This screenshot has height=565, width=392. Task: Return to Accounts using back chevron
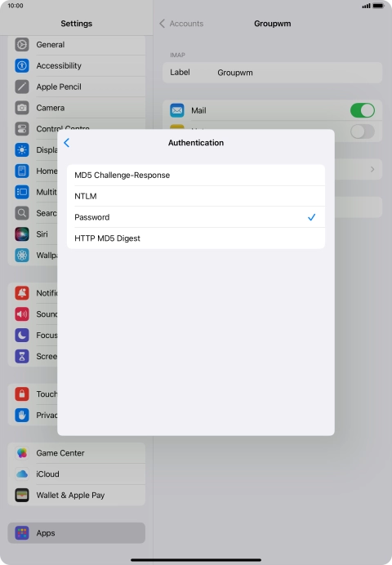pyautogui.click(x=163, y=24)
